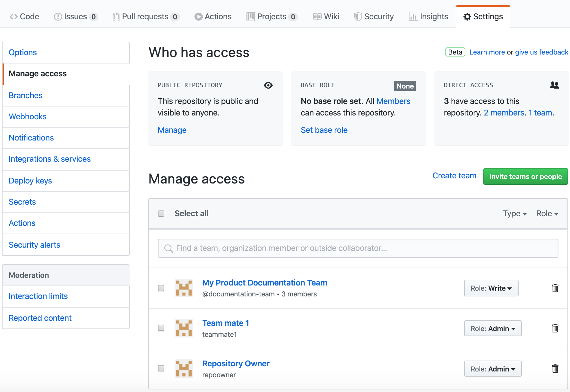The image size is (570, 392).
Task: Click the Repository Owner avatar image
Action: click(184, 369)
